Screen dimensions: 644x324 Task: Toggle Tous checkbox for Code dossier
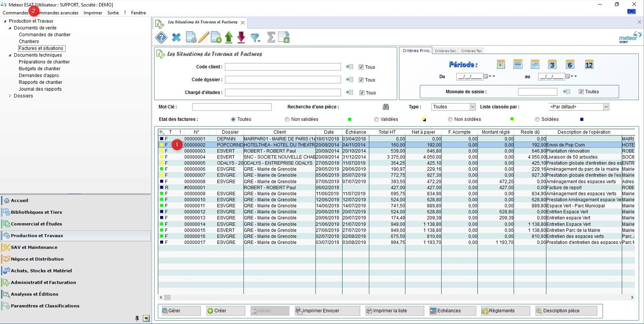coord(361,80)
